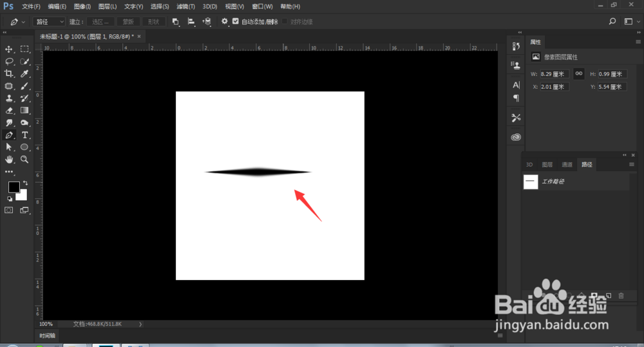Image resolution: width=644 pixels, height=347 pixels.
Task: Swap foreground and background colors
Action: point(26,183)
